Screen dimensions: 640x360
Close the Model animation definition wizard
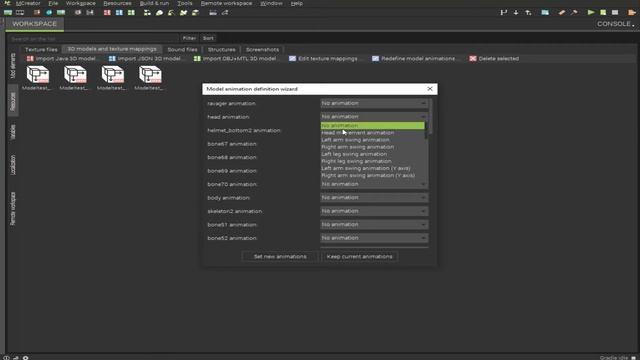(430, 89)
